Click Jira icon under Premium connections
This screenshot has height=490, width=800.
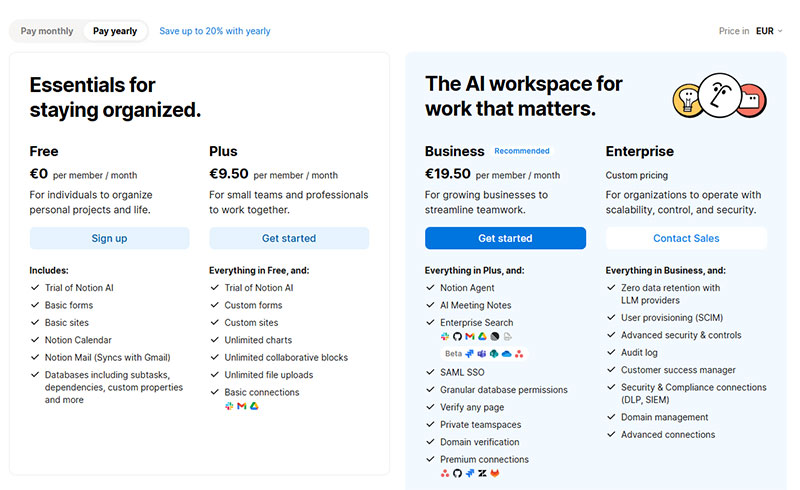(470, 474)
